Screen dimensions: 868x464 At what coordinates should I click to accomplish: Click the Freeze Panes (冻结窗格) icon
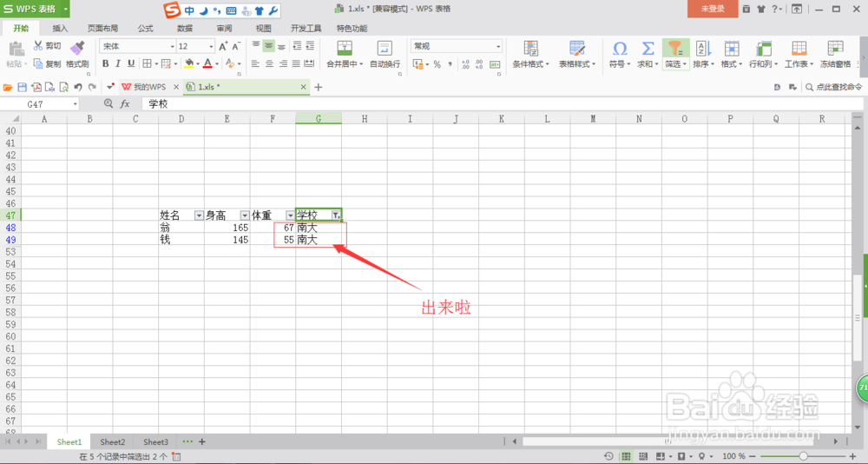click(835, 48)
